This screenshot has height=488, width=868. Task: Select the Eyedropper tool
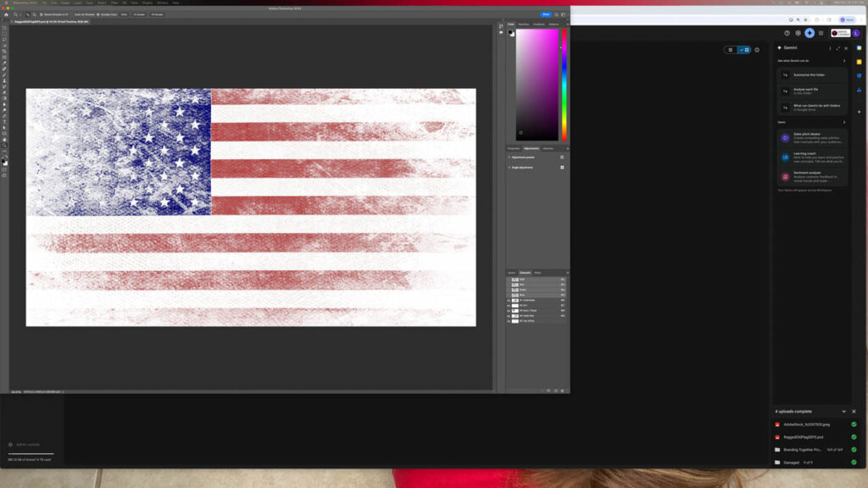pos(4,63)
